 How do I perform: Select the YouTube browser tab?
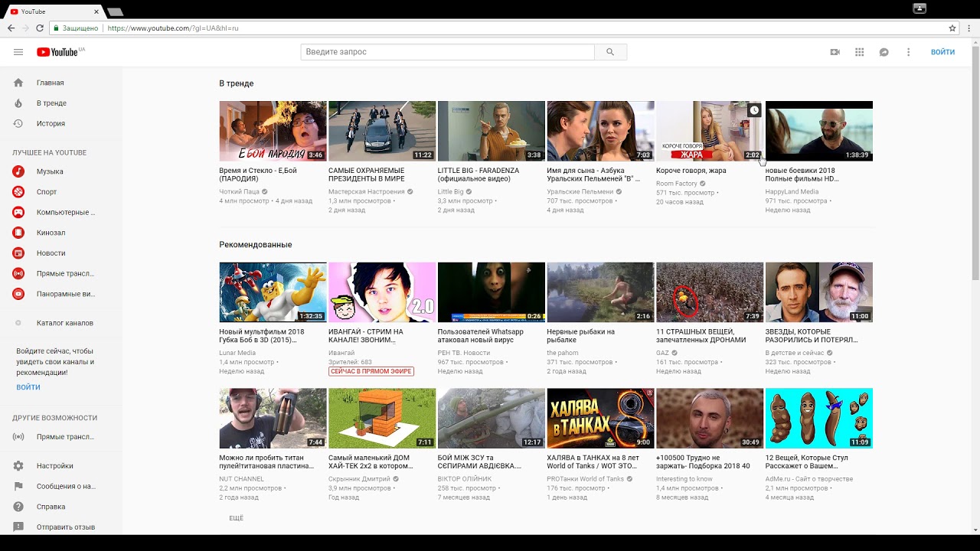click(54, 11)
